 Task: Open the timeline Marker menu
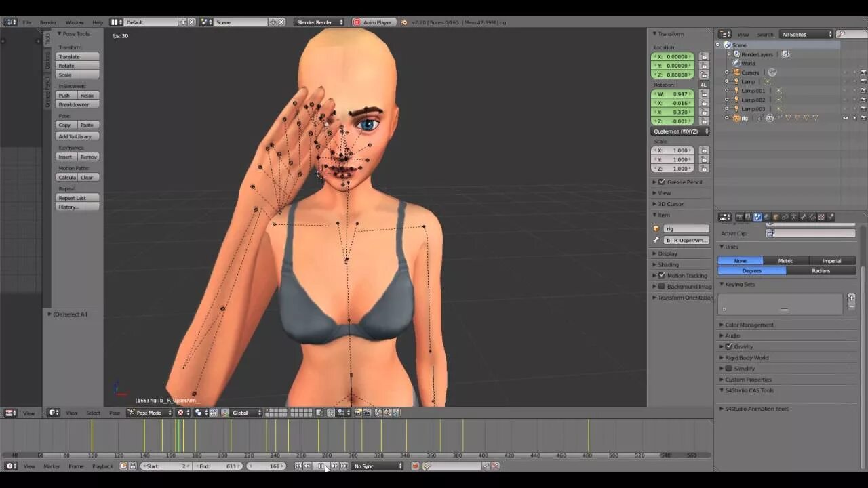[52, 466]
